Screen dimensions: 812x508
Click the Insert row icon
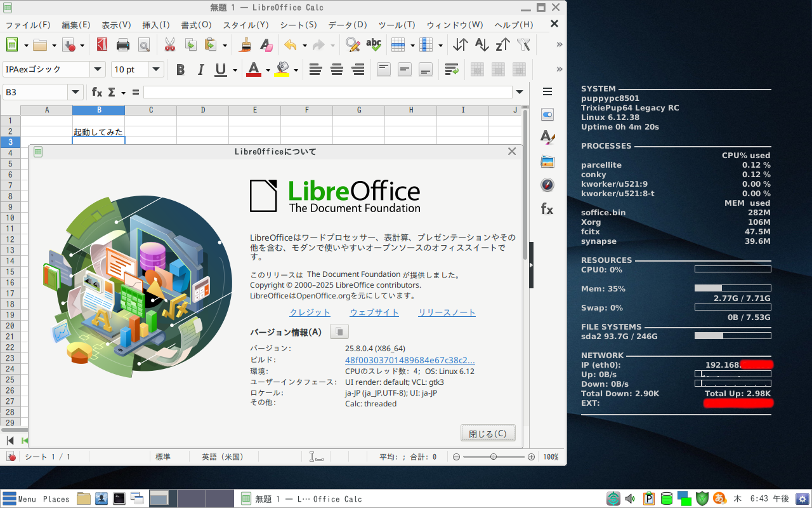(398, 44)
